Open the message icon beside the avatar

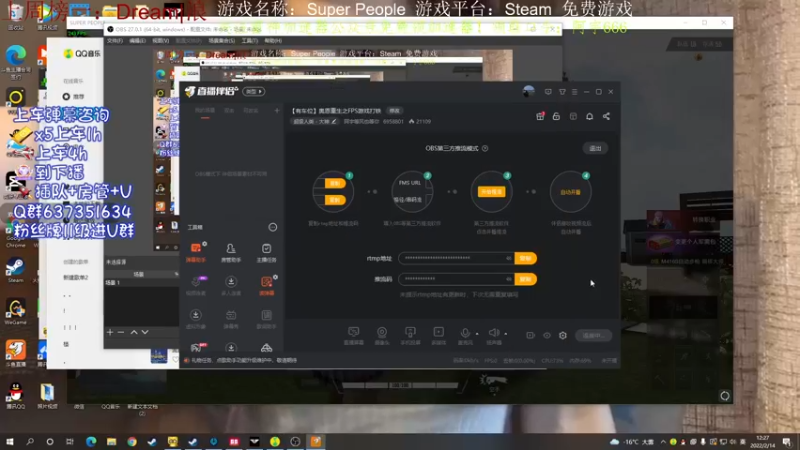[x=548, y=92]
